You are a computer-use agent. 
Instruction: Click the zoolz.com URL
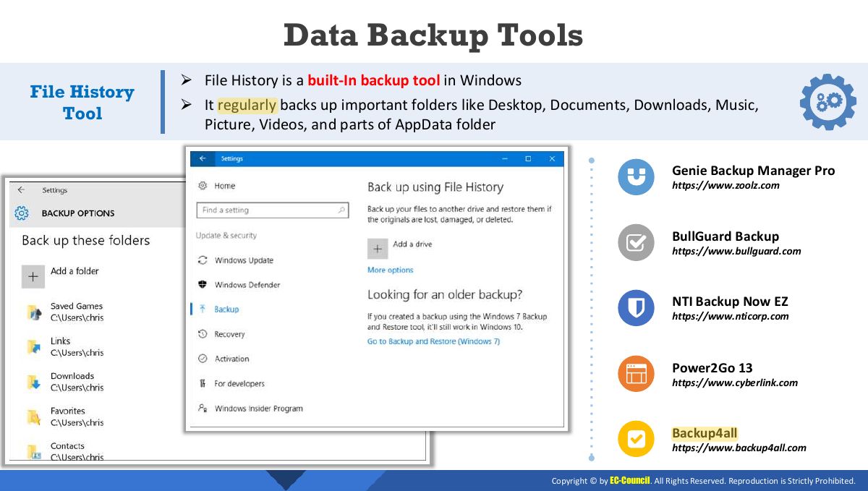click(726, 185)
